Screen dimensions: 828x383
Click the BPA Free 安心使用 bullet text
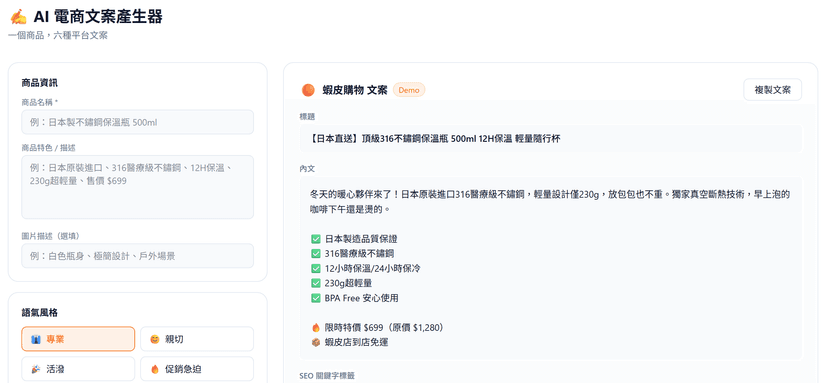362,298
